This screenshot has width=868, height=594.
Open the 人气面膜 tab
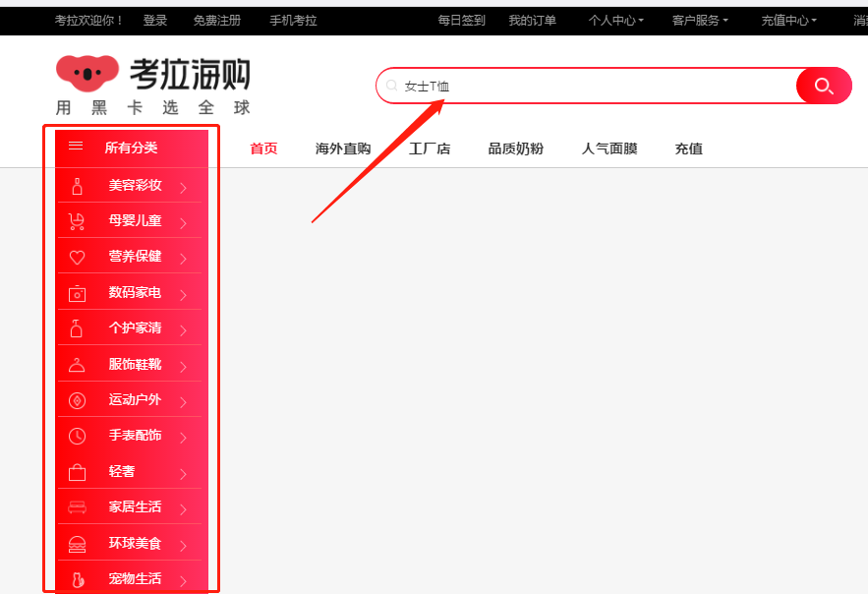tap(609, 148)
